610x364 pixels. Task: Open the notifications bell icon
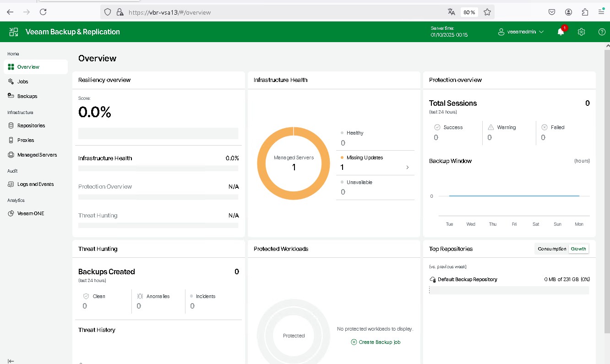(x=561, y=32)
